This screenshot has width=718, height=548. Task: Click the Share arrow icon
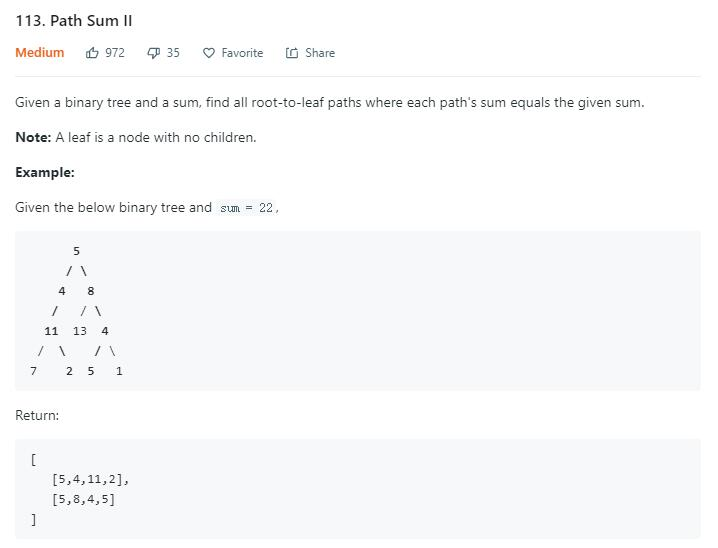(292, 53)
